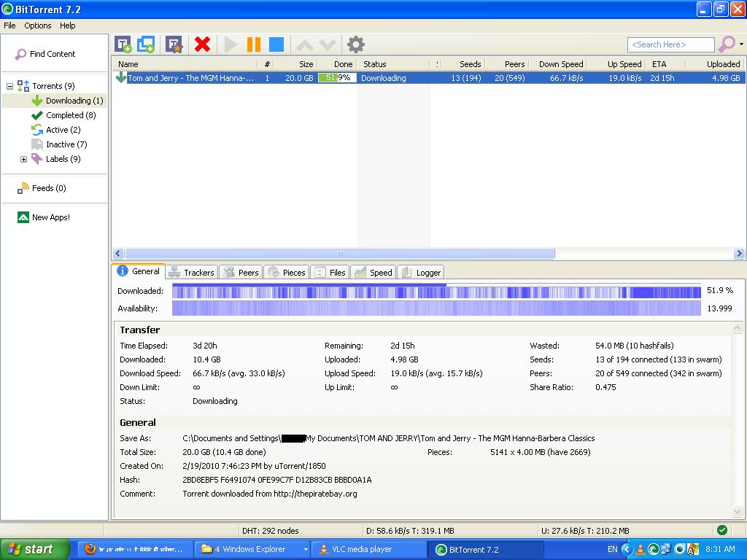This screenshot has width=747, height=560.
Task: Select Find Content in the sidebar
Action: (x=44, y=54)
